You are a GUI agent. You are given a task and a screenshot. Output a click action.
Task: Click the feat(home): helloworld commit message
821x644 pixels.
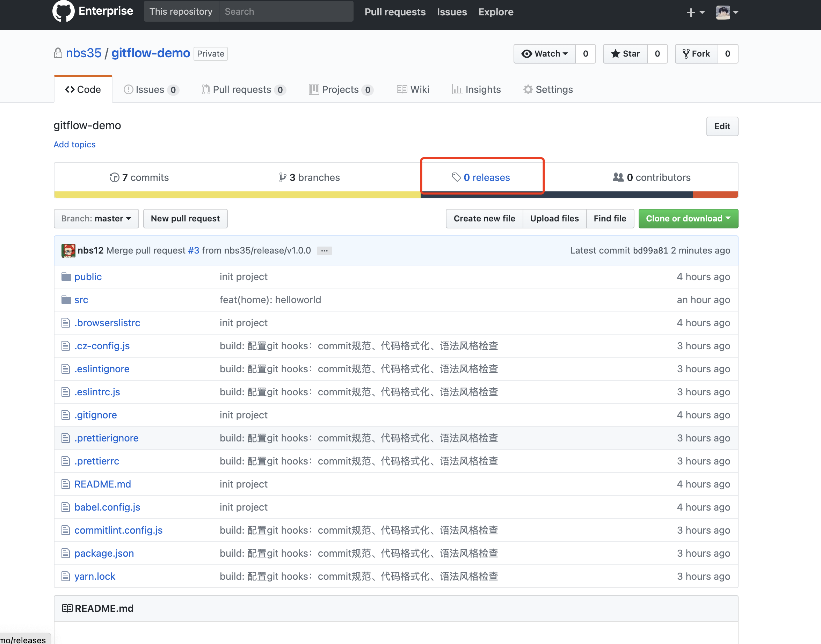pos(270,300)
